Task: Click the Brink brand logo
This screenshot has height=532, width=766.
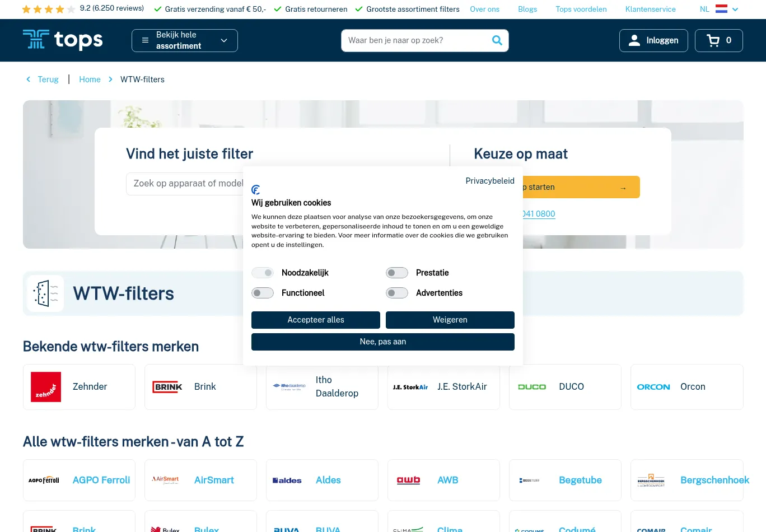Action: (x=167, y=387)
